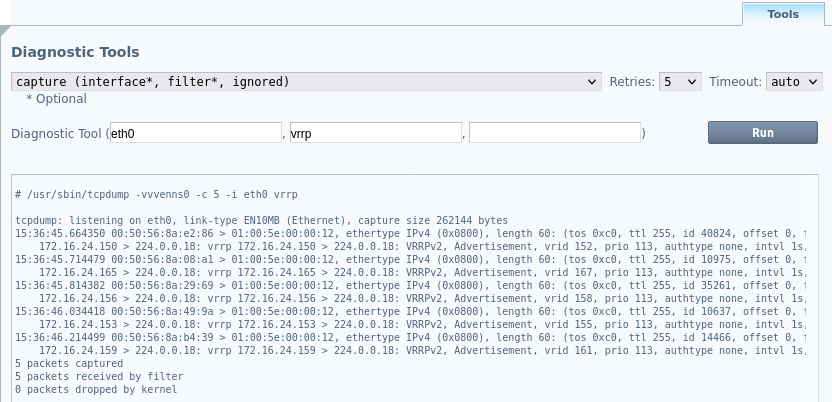Viewport: 832px width, 402px height.
Task: Click the vrrp filter input field
Action: [x=374, y=133]
